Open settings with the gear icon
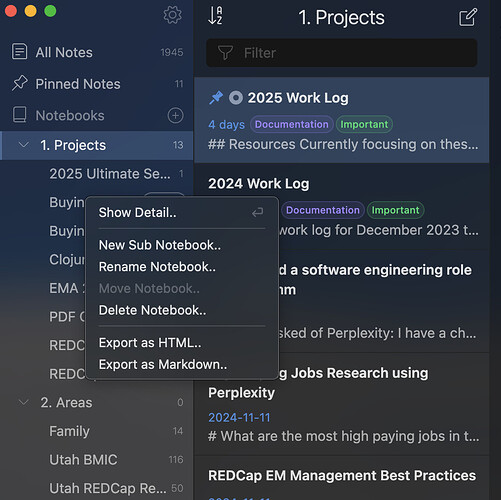Viewport: 501px width, 500px height. 172,15
